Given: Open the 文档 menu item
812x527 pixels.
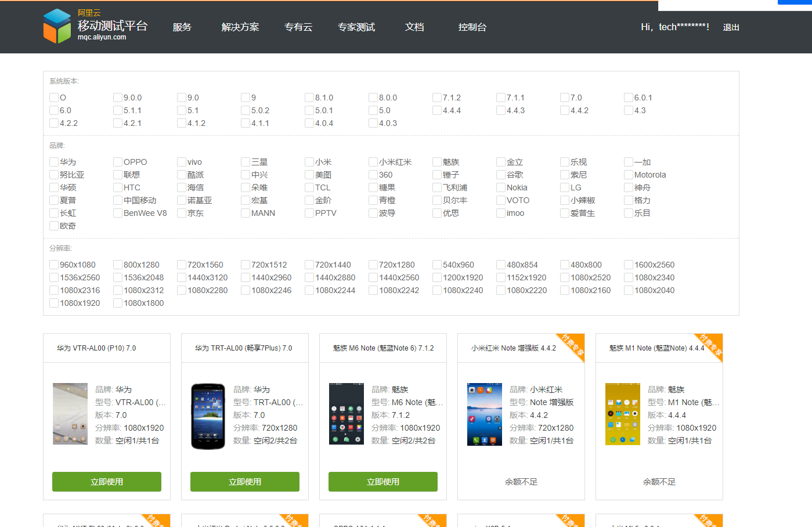Looking at the screenshot, I should 414,27.
